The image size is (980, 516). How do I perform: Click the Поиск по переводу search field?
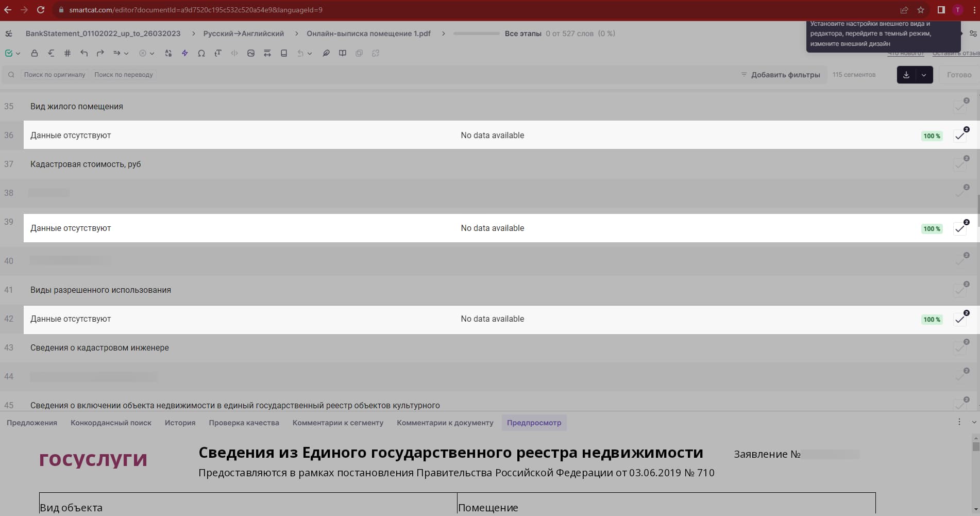pos(124,75)
